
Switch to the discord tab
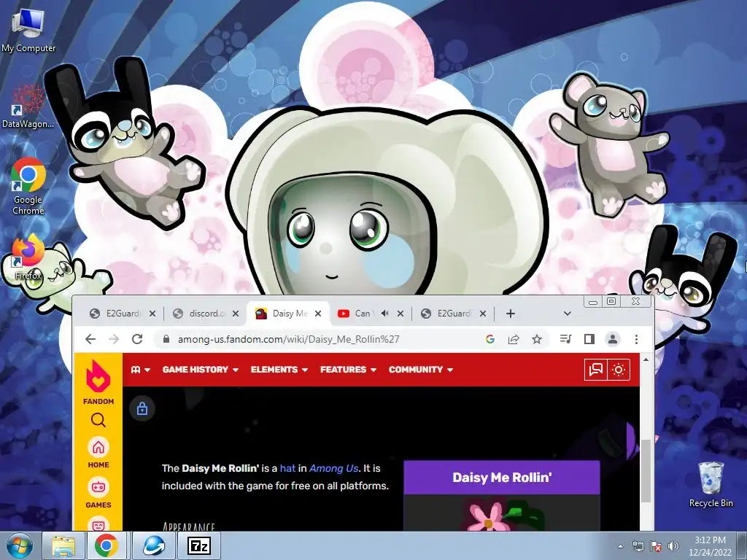pos(206,314)
